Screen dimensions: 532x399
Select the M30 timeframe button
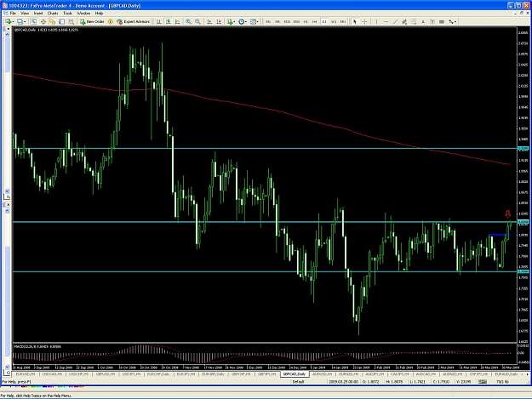(x=296, y=21)
